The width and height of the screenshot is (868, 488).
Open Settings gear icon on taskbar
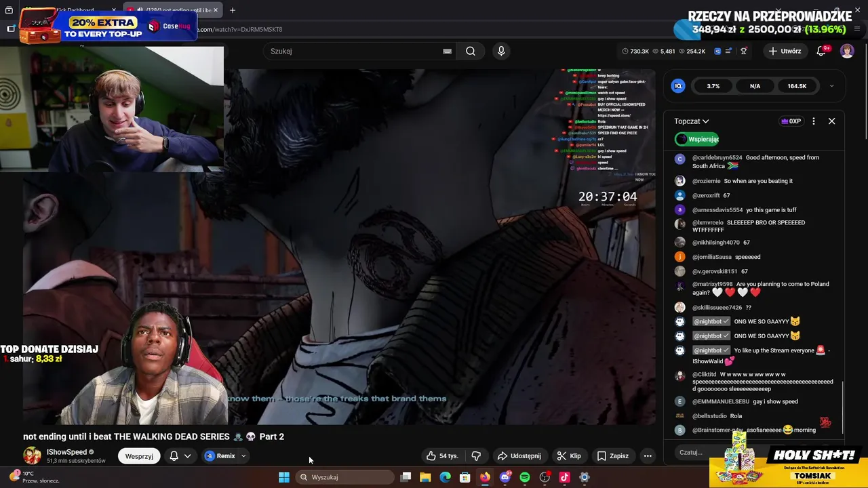[x=585, y=477]
